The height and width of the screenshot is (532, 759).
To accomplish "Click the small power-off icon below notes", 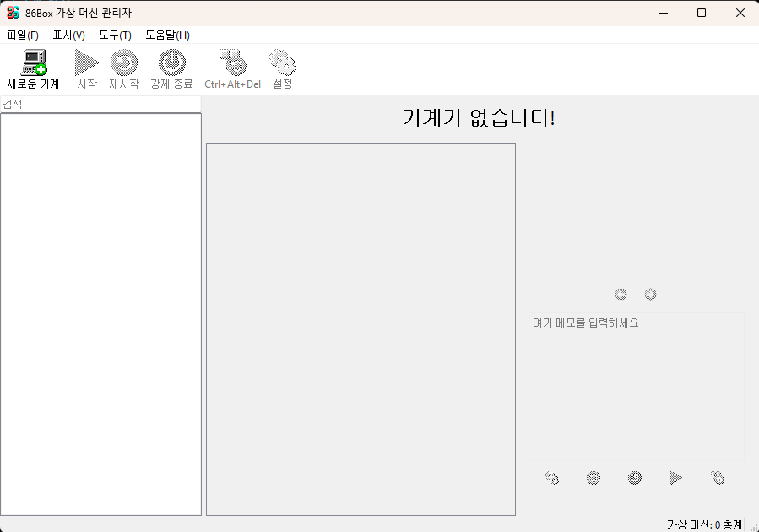I will tap(635, 478).
